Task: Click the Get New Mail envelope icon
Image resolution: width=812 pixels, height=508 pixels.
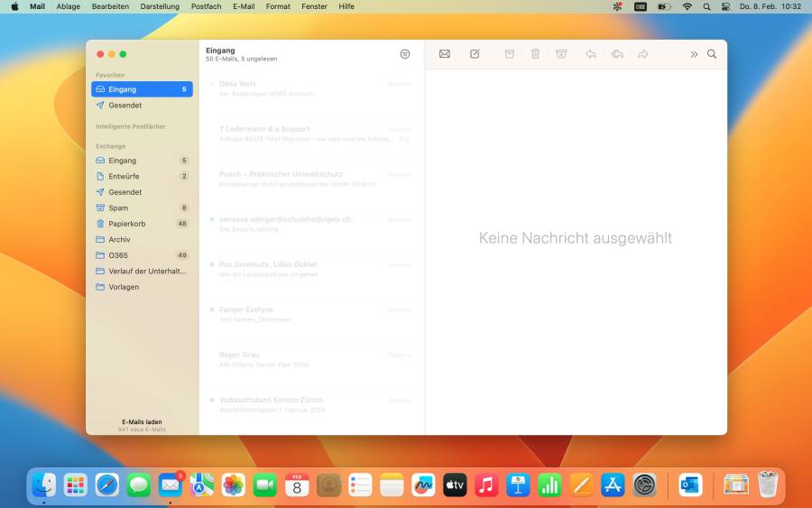Action: 445,54
